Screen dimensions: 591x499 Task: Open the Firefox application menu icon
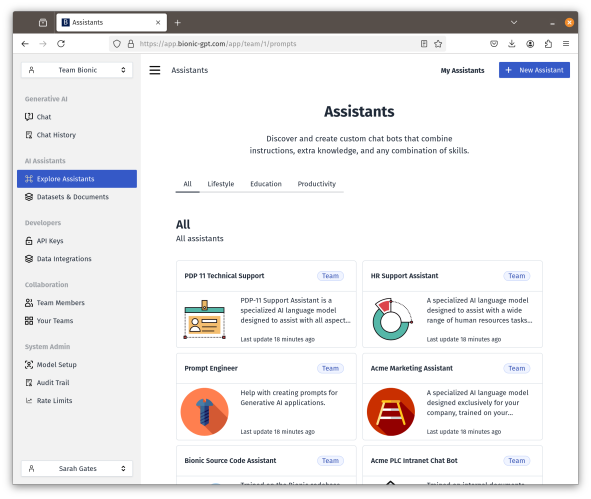(x=566, y=44)
